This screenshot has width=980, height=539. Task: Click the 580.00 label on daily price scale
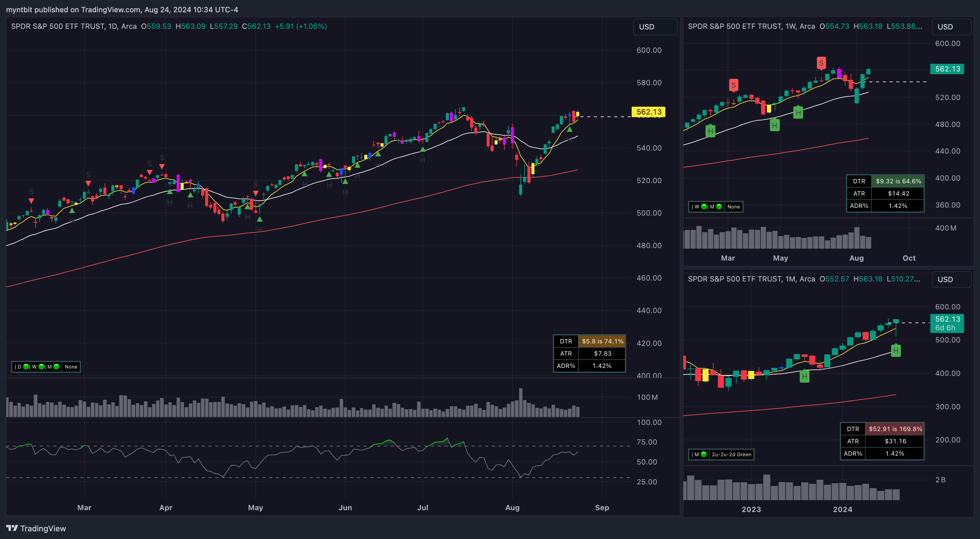click(649, 82)
